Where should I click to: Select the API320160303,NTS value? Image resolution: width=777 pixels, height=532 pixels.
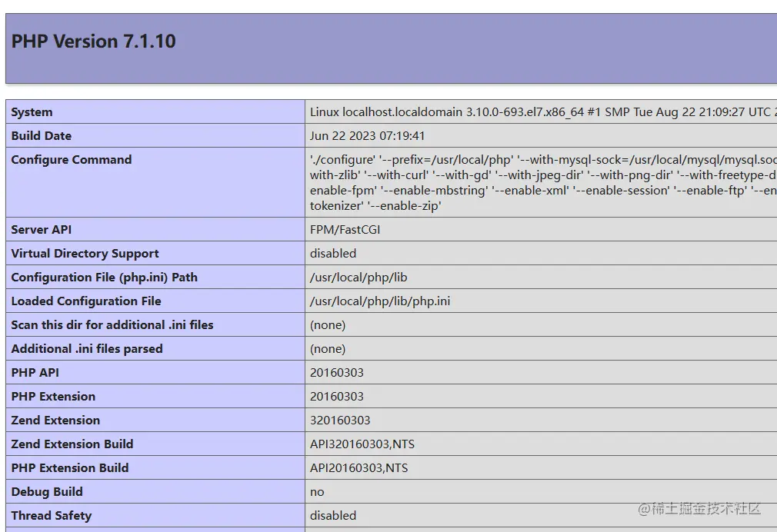[x=362, y=444]
